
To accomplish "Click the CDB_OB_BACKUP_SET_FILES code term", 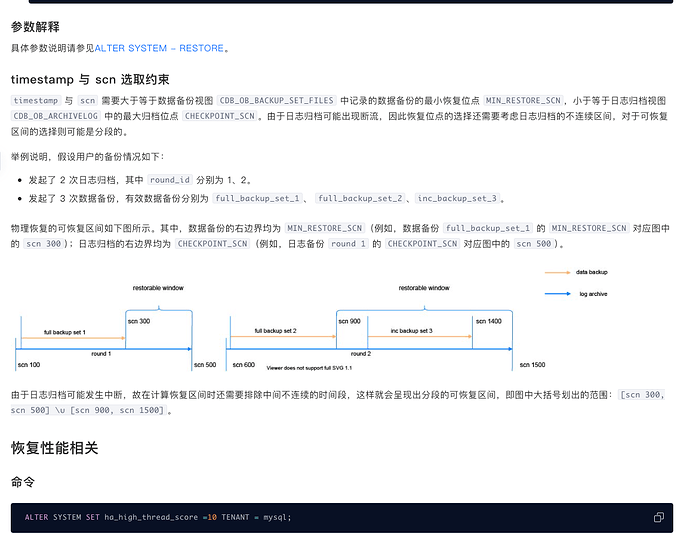I will pos(276,101).
